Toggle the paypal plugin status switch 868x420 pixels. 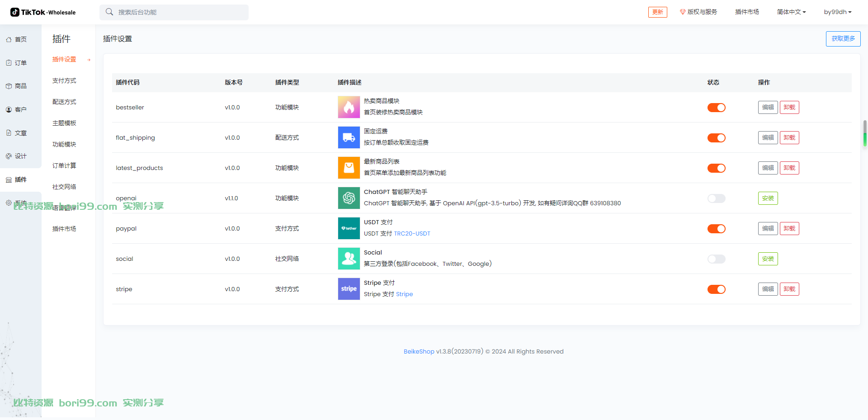pos(717,229)
